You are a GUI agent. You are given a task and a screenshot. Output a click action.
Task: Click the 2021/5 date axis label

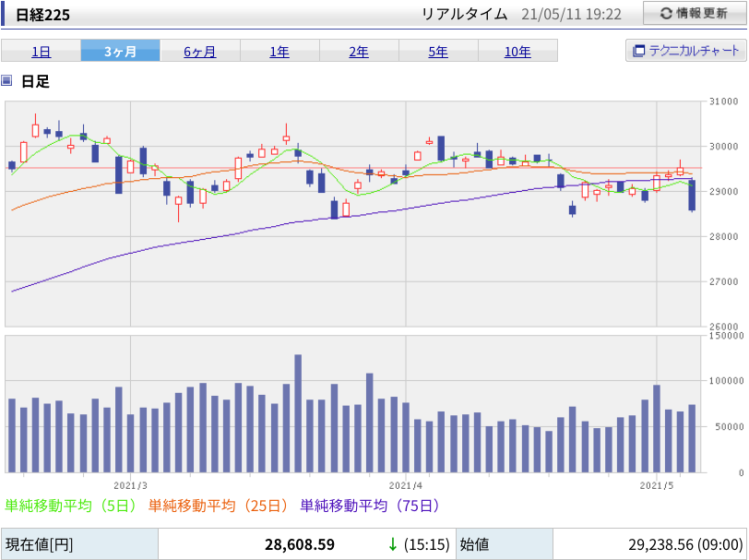[x=657, y=485]
